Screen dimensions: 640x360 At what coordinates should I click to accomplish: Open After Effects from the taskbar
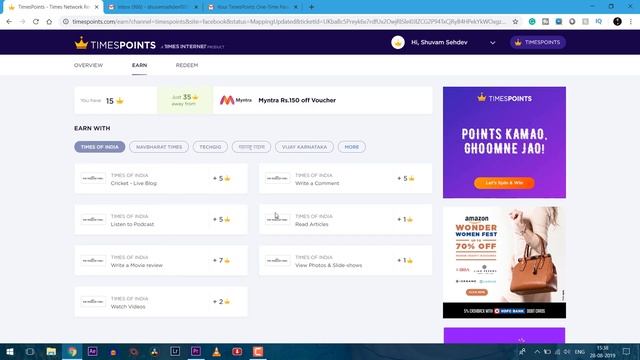(93, 352)
